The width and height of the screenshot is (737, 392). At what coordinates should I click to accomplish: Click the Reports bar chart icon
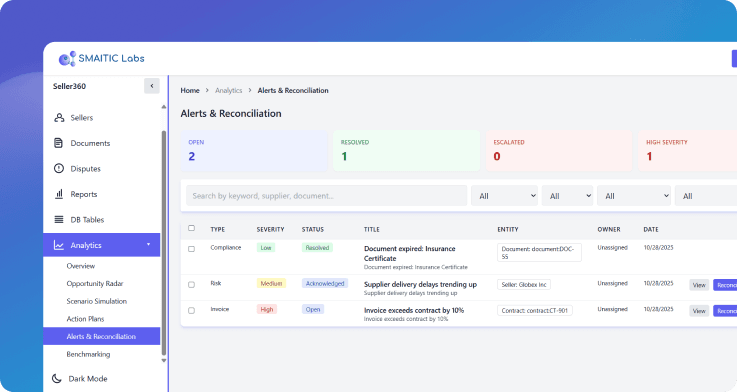coord(59,194)
